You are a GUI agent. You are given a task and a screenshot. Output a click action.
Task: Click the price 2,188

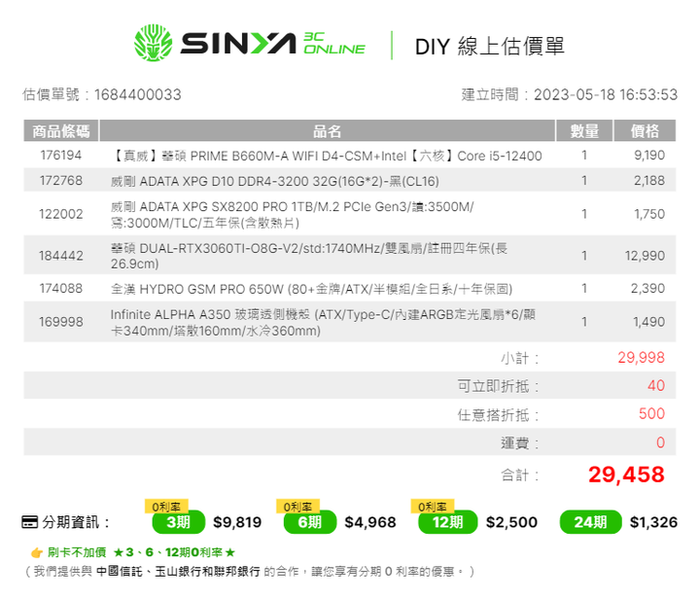coord(649,180)
